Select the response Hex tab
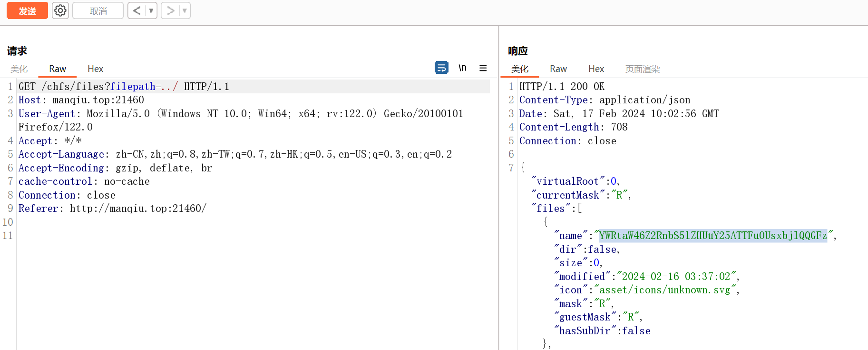868x350 pixels. point(596,69)
